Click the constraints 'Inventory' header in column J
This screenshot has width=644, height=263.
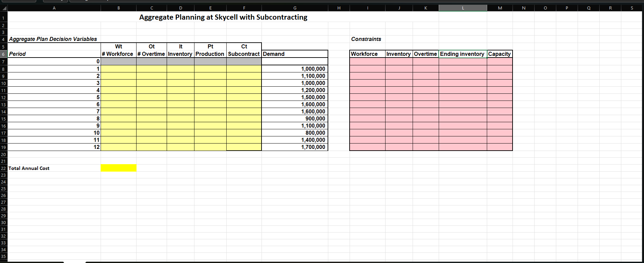click(399, 54)
